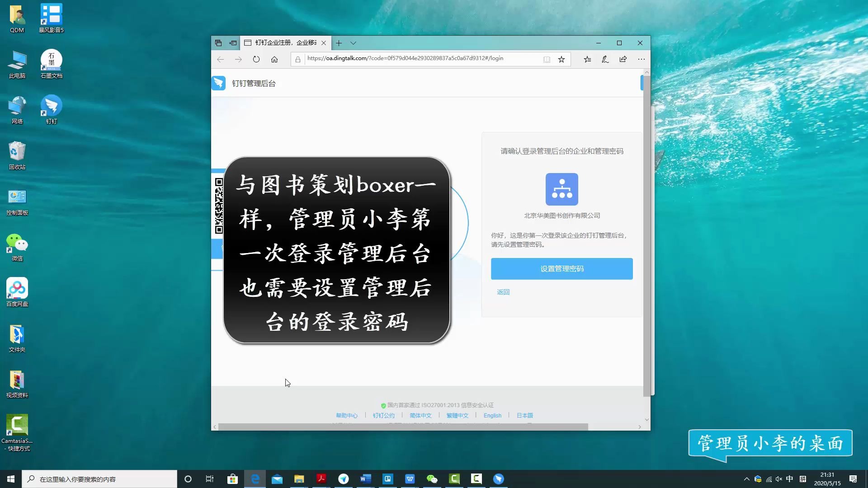Image resolution: width=868 pixels, height=488 pixels.
Task: Open Baidu NetDisk from desktop
Action: point(17,290)
